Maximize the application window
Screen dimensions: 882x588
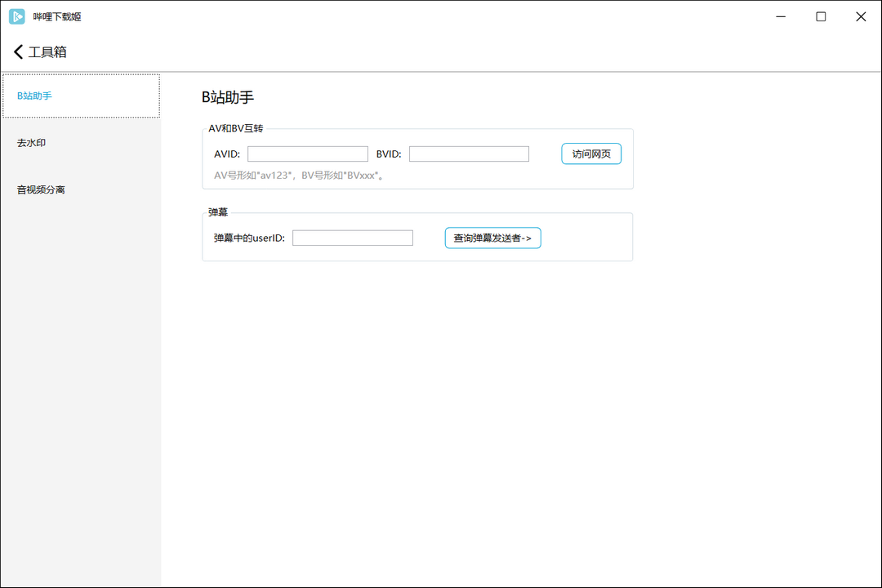821,16
